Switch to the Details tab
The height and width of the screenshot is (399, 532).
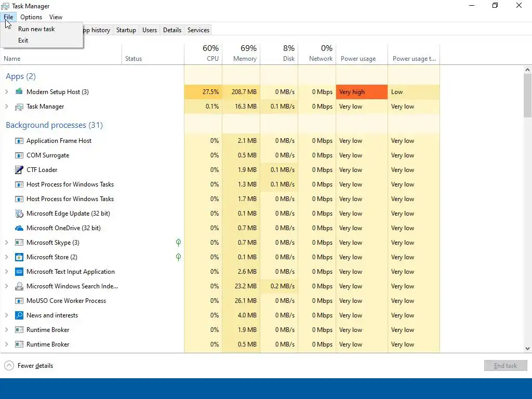(172, 30)
